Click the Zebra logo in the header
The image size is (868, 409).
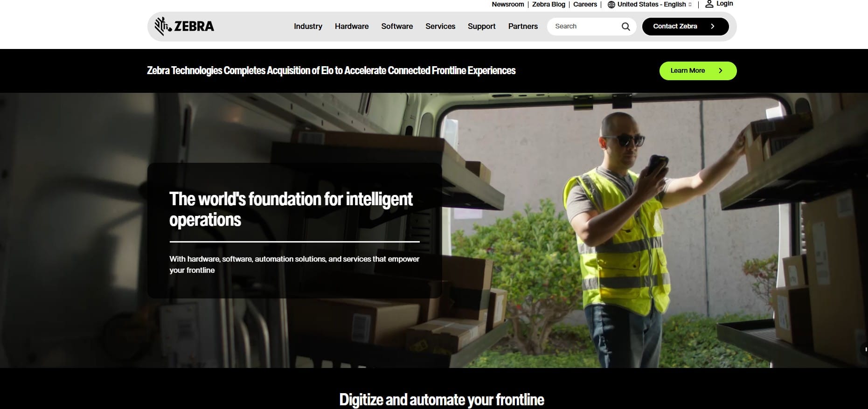click(184, 26)
